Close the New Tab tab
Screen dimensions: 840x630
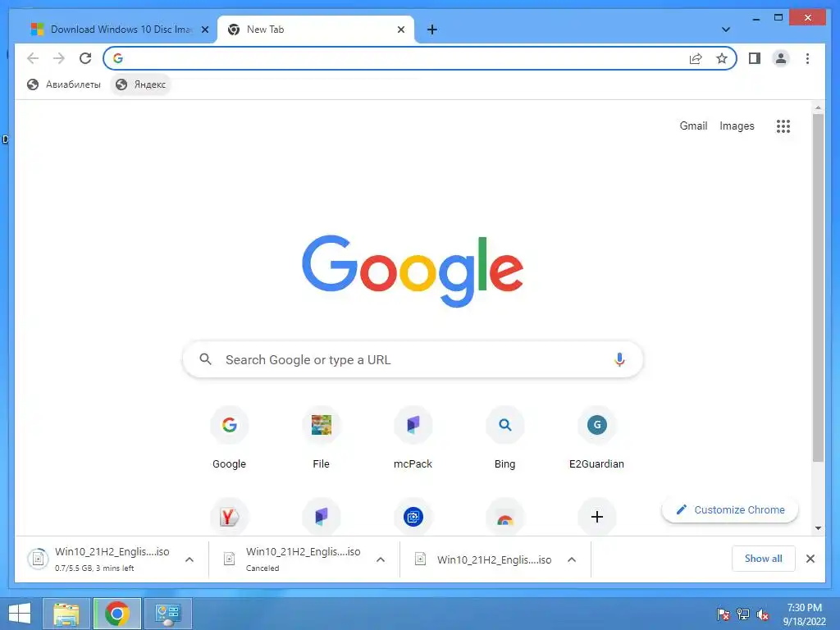400,30
